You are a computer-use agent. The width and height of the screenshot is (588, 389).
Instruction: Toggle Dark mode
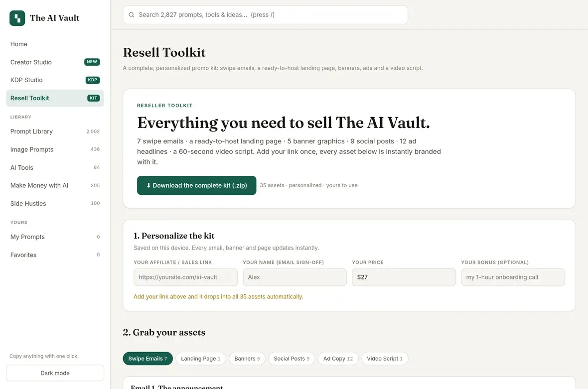(x=55, y=373)
